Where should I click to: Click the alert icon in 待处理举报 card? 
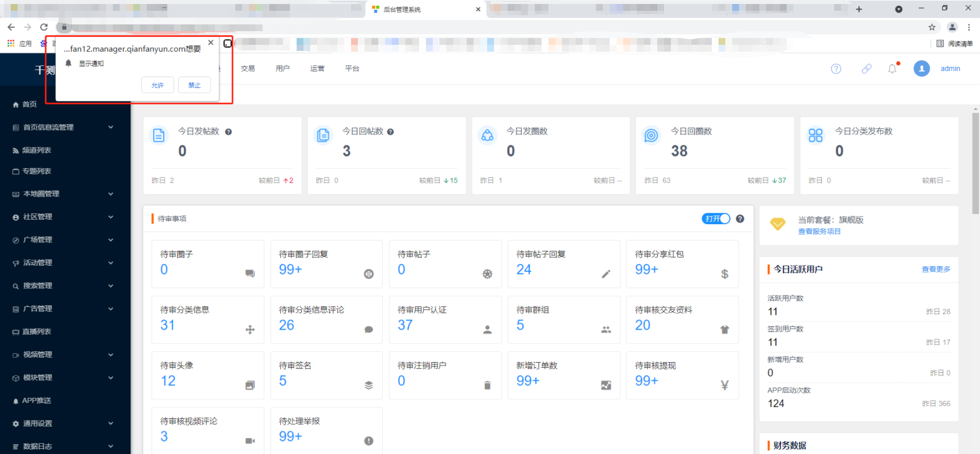coord(369,441)
